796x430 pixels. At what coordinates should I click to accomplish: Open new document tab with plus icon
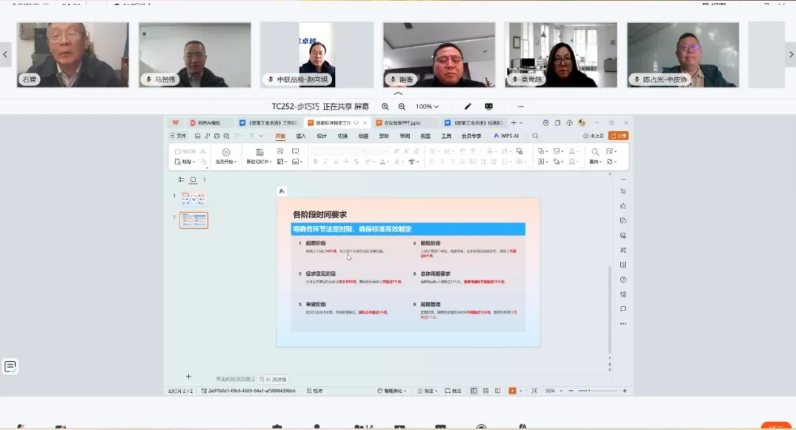pos(514,123)
